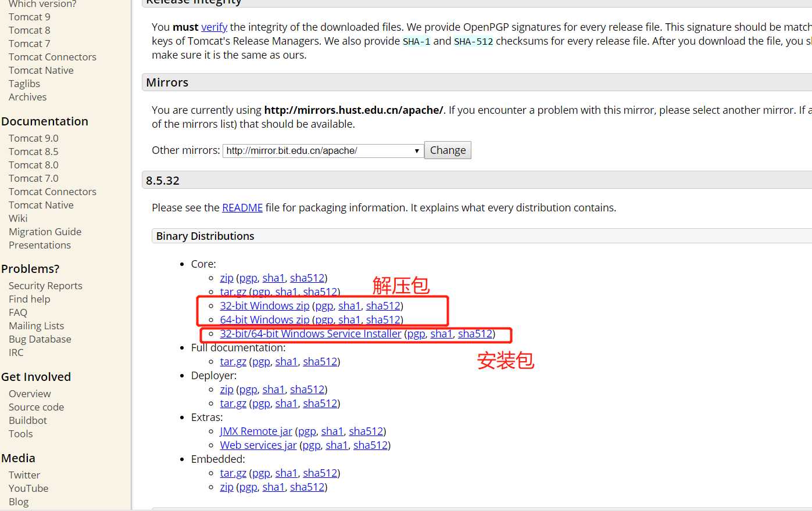Download Core tar.gz distribution
Viewport: 812px width, 511px height.
(x=233, y=292)
